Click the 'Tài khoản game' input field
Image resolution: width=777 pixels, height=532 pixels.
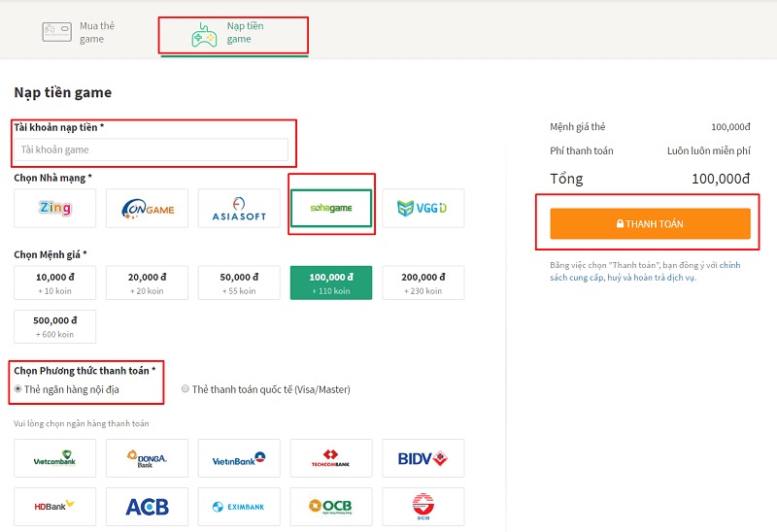(x=151, y=150)
